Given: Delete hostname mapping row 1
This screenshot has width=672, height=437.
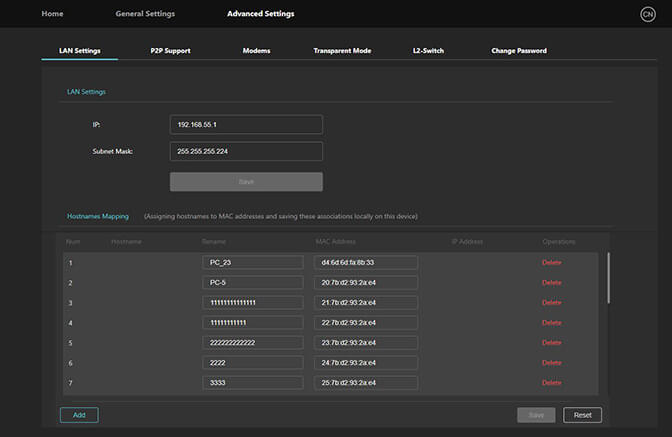Looking at the screenshot, I should tap(552, 262).
